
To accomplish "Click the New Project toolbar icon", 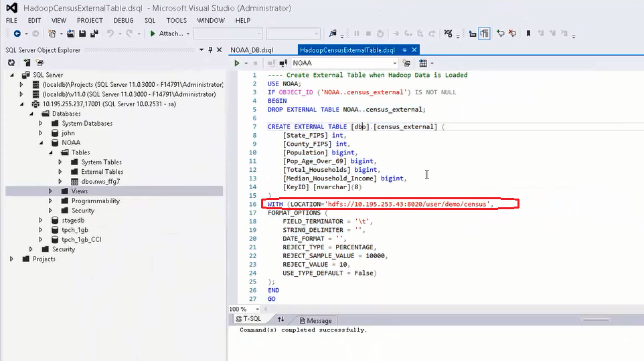I will click(x=52, y=33).
